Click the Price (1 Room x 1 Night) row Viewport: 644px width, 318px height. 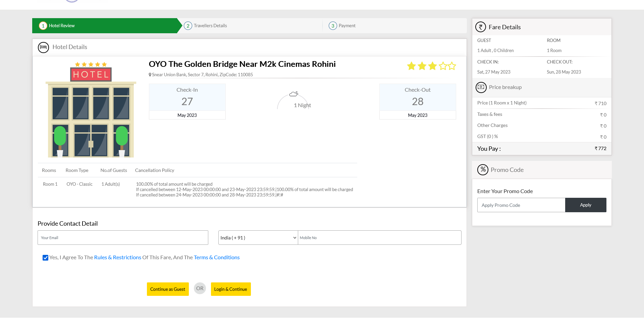click(x=542, y=103)
